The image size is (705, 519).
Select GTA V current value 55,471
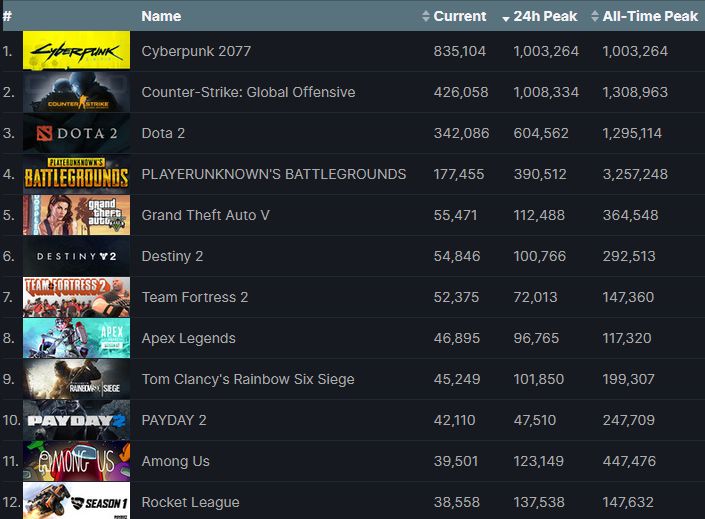point(455,215)
